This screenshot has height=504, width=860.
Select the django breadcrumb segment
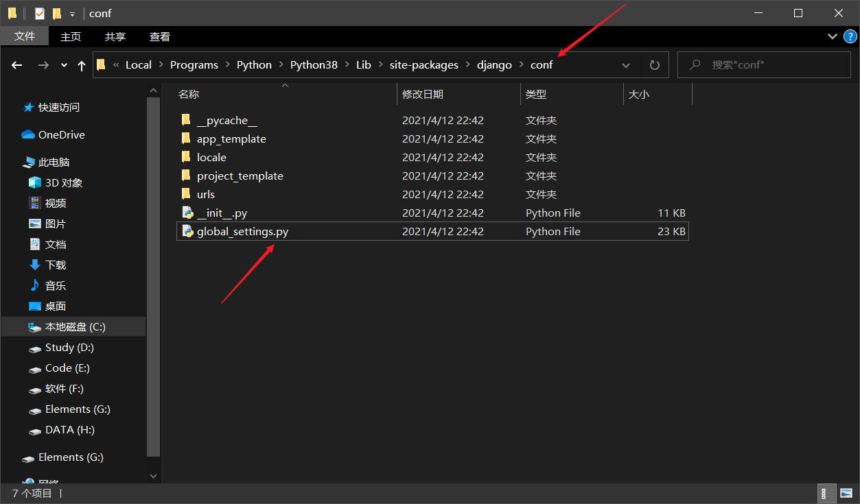point(494,65)
